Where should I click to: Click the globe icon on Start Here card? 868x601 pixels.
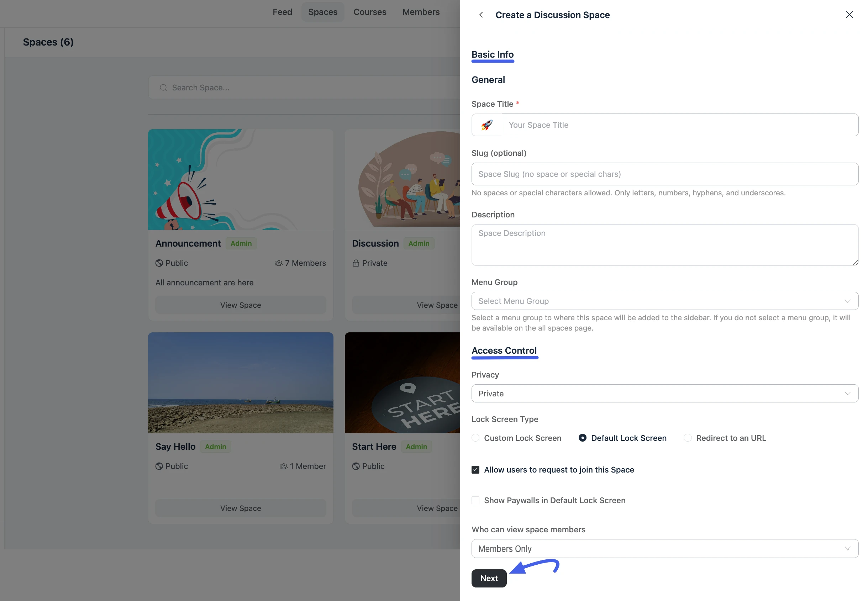356,466
